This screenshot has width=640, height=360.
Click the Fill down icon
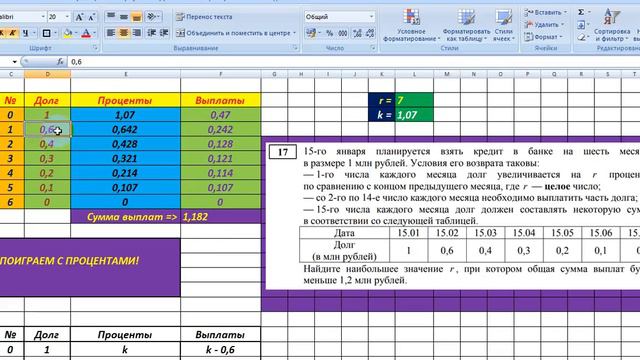point(581,25)
